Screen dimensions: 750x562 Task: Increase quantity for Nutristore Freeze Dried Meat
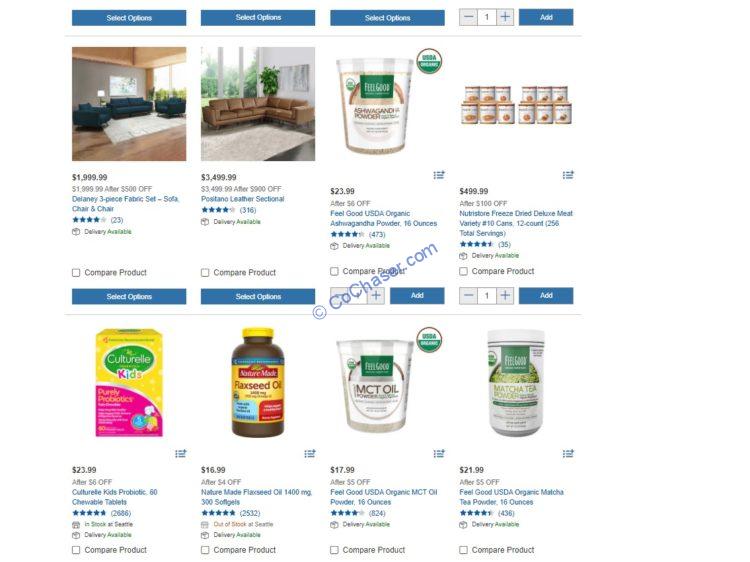[x=505, y=296]
